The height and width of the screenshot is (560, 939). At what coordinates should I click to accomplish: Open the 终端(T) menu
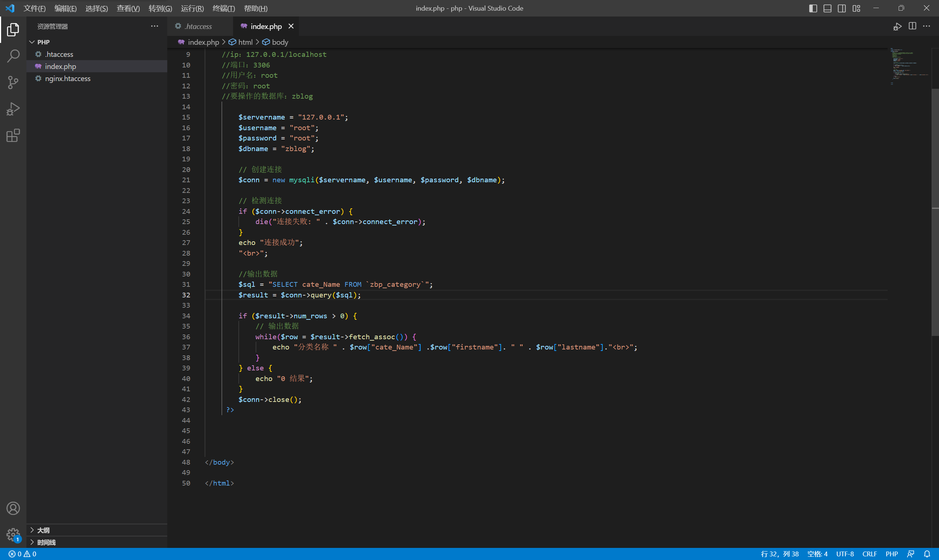click(x=223, y=8)
